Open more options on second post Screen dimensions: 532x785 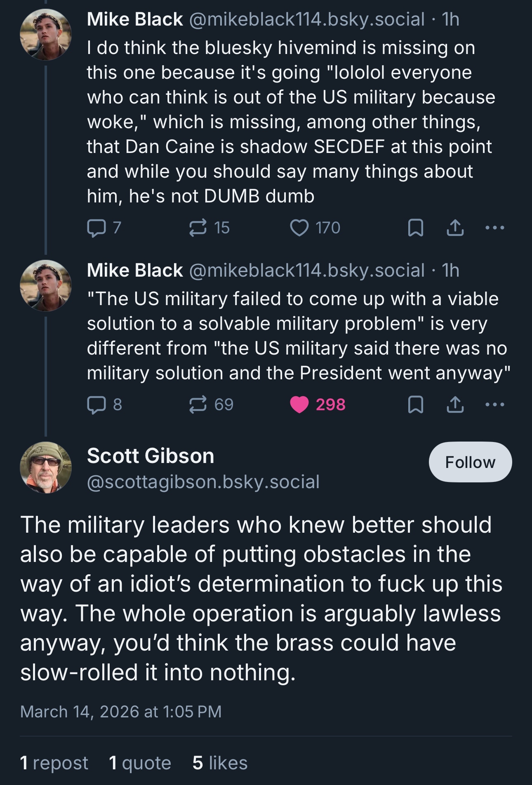(x=494, y=404)
